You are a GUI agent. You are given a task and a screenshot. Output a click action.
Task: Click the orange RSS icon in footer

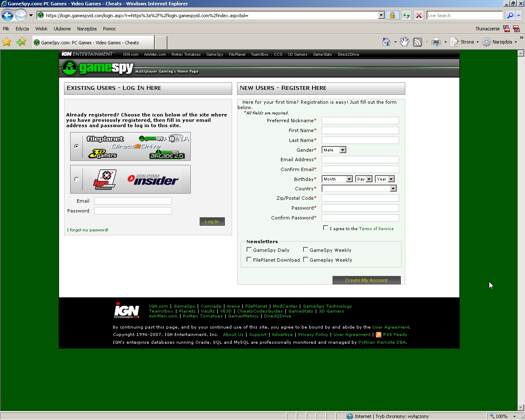click(379, 335)
